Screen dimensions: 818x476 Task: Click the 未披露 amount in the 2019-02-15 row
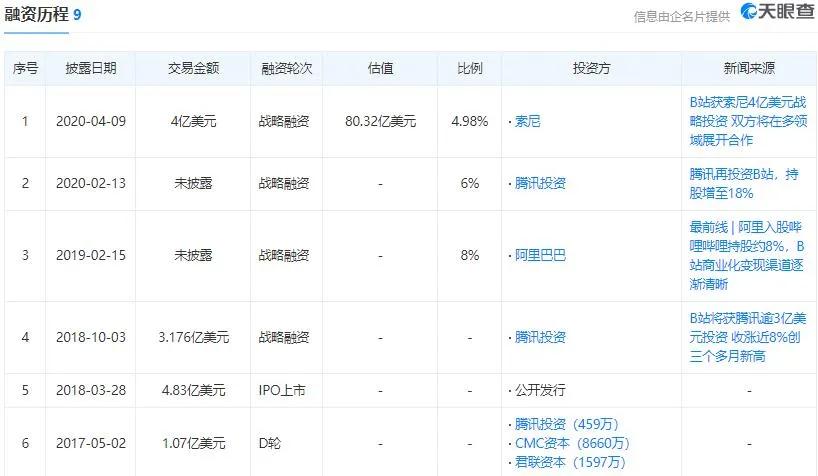pyautogui.click(x=193, y=255)
